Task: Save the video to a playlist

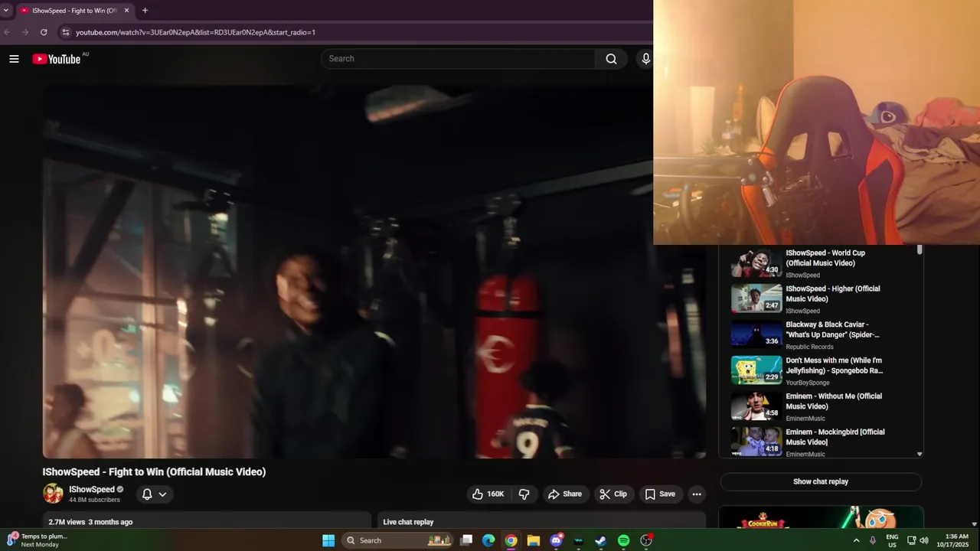Action: (660, 494)
